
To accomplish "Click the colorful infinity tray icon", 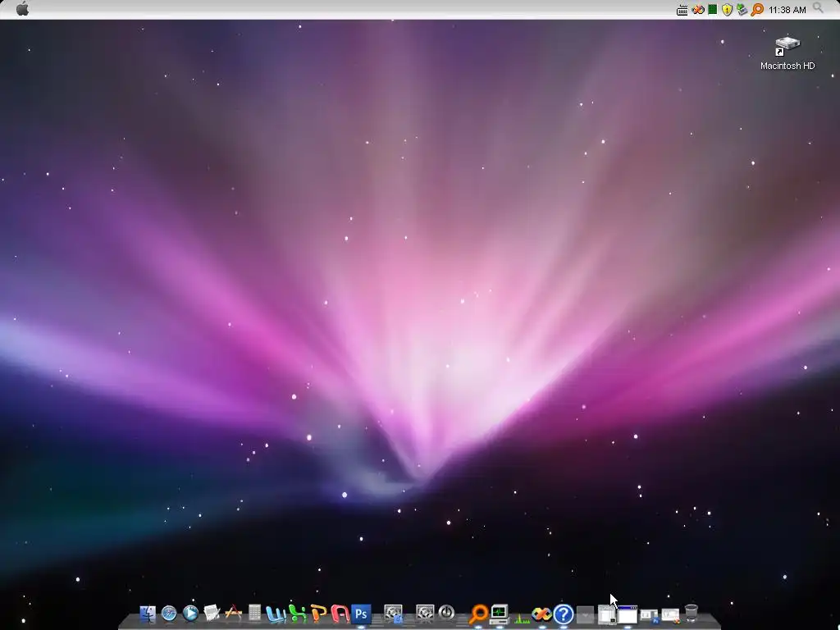I will point(697,10).
